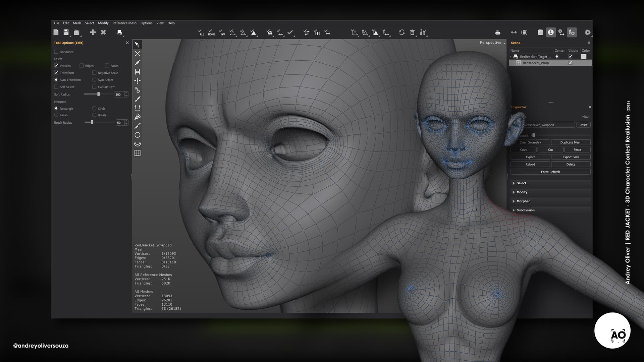This screenshot has width=644, height=362.
Task: Click the grid tool at the toolbar bottom
Action: [x=138, y=153]
